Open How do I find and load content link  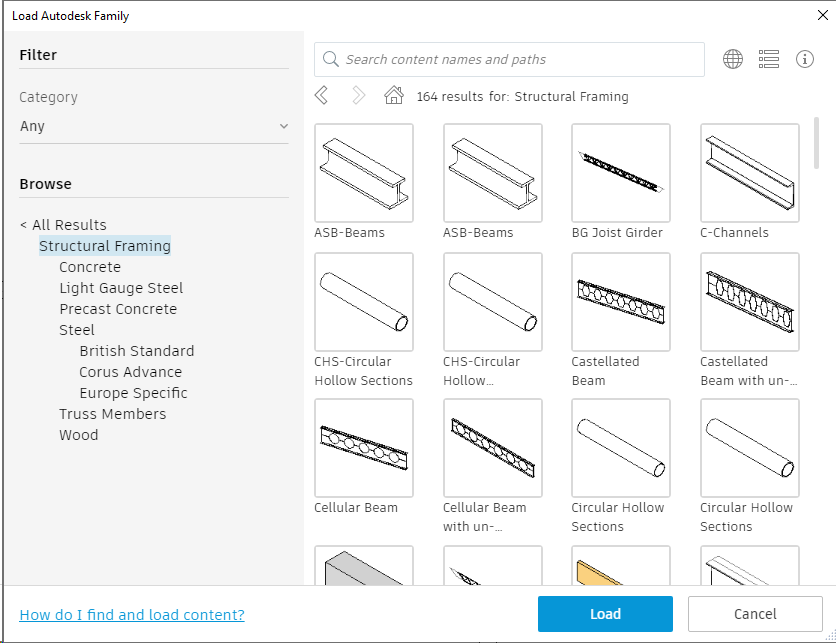[x=132, y=615]
